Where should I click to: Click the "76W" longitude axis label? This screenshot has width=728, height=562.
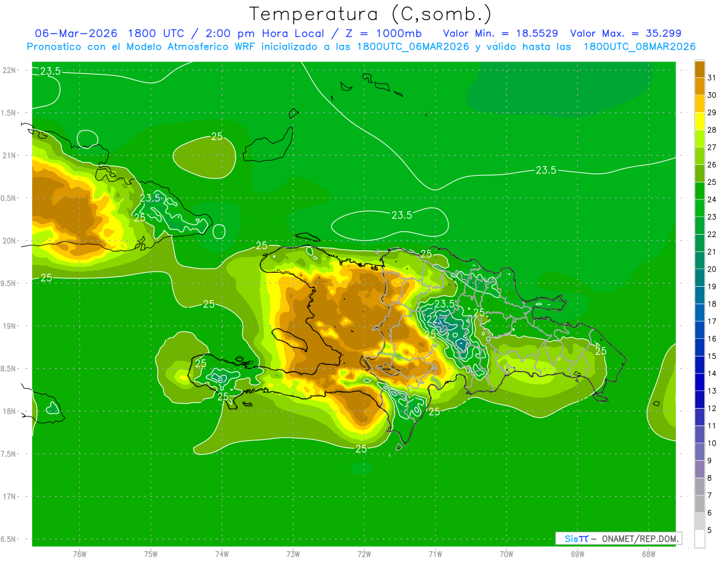79,554
